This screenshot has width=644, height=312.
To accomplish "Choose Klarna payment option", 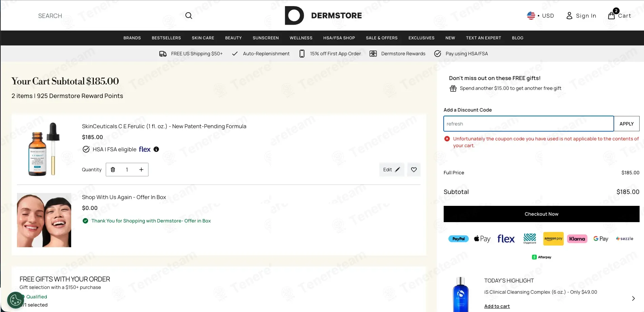I will point(577,239).
